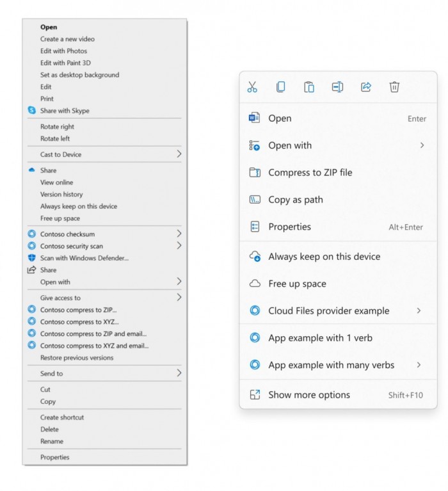
Task: Expand the Cast to Device submenu arrow
Action: pos(179,154)
